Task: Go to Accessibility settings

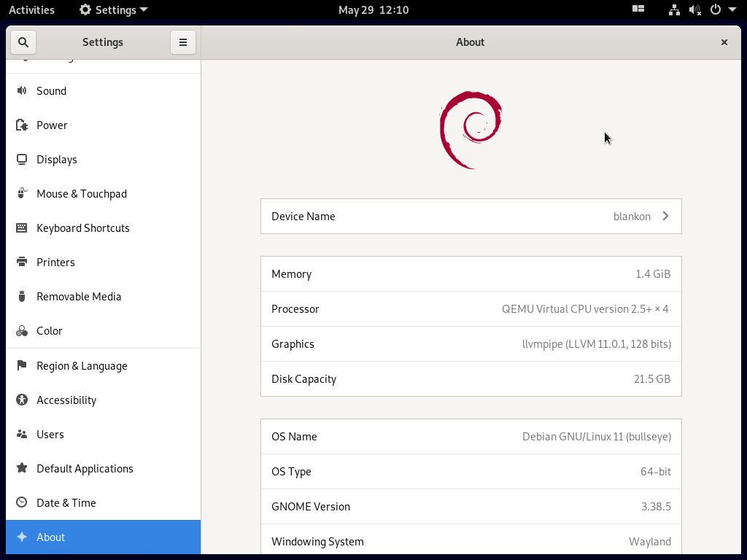Action: click(x=104, y=400)
